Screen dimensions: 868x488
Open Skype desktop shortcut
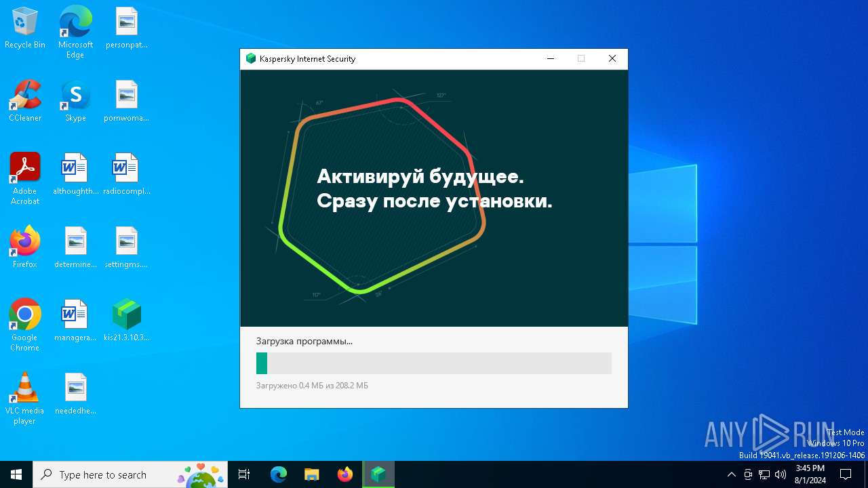pyautogui.click(x=75, y=101)
